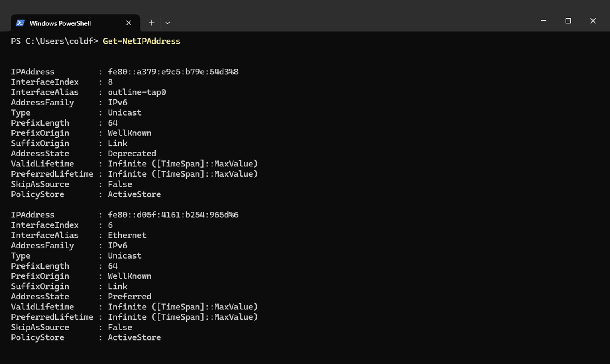Minimize the terminal window
Viewport: 610px width, 364px height.
coord(543,21)
